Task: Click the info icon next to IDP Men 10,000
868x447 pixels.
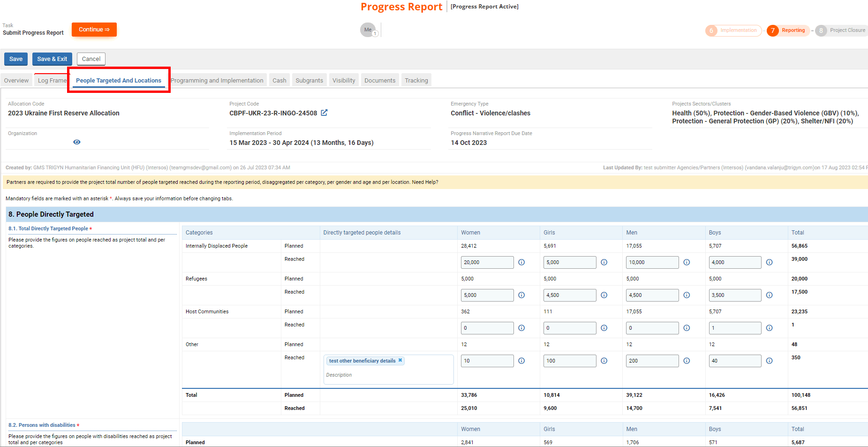Action: (x=687, y=262)
